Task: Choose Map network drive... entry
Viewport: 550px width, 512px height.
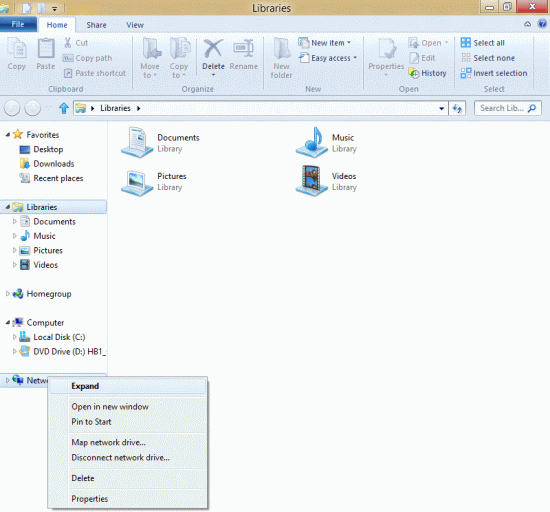Action: click(x=128, y=443)
